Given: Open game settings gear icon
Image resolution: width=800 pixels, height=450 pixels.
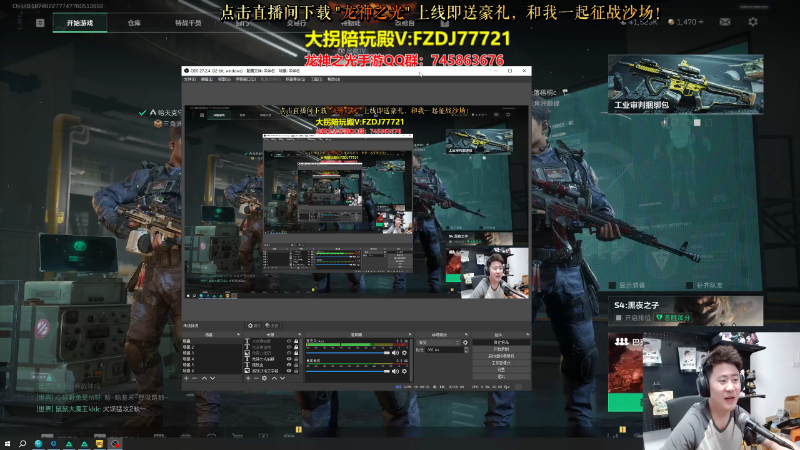Looking at the screenshot, I should point(753,22).
